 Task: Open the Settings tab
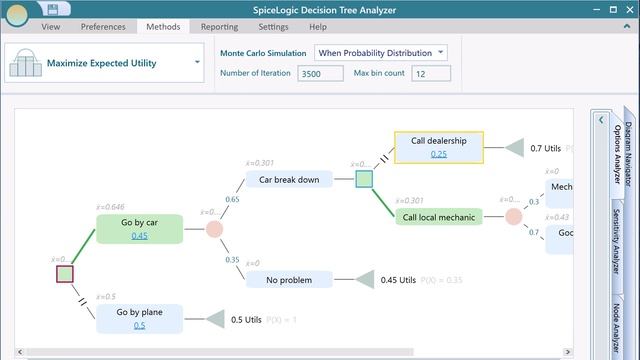tap(273, 27)
